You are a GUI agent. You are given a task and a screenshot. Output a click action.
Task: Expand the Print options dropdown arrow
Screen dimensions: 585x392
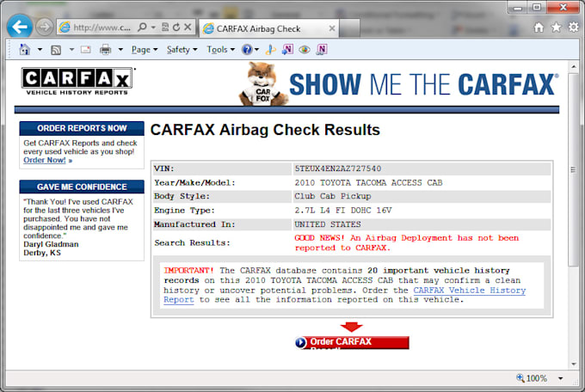(120, 49)
